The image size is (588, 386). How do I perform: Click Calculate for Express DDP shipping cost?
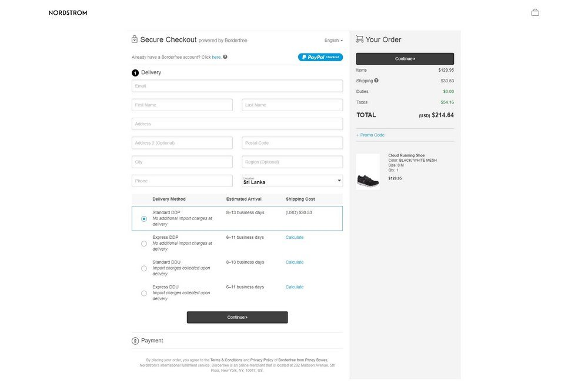click(x=294, y=237)
